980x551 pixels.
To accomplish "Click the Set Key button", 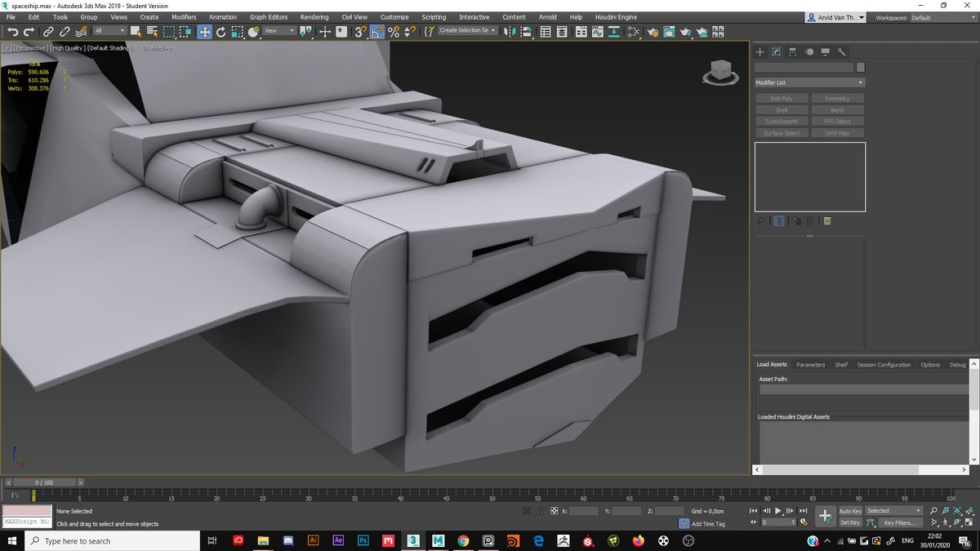I will tap(850, 522).
